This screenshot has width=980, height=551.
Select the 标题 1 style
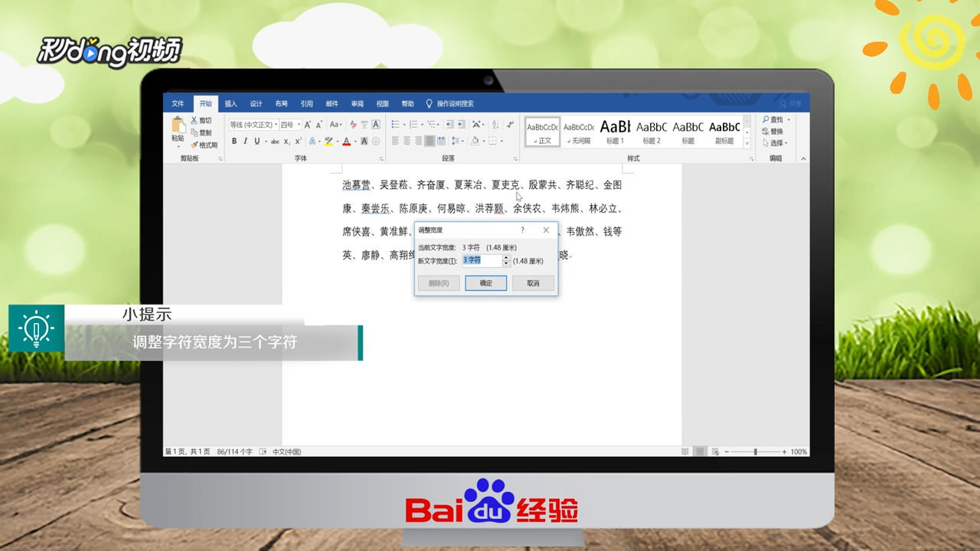point(616,132)
